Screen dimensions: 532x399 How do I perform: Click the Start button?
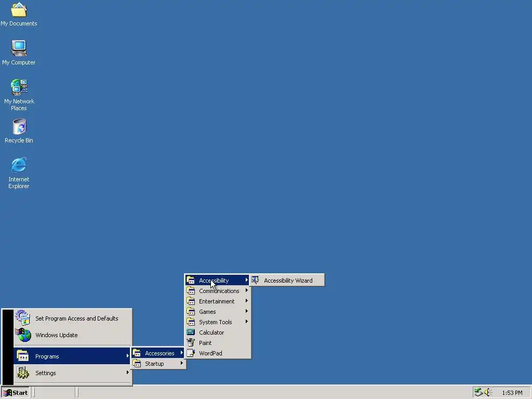[x=16, y=393]
